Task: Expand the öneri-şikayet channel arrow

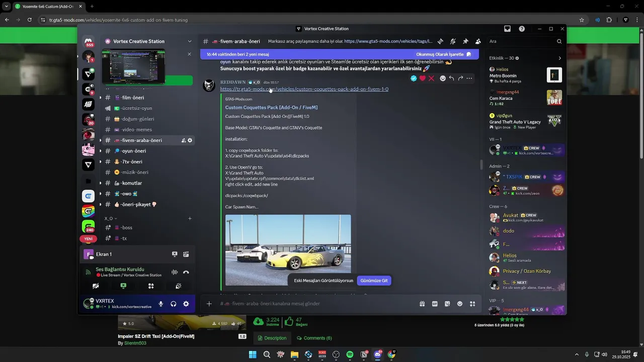Action: pos(100,205)
